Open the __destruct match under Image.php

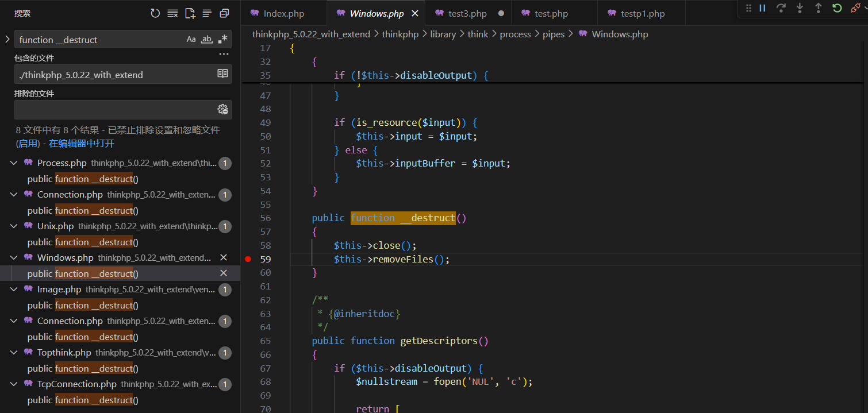[x=83, y=306]
